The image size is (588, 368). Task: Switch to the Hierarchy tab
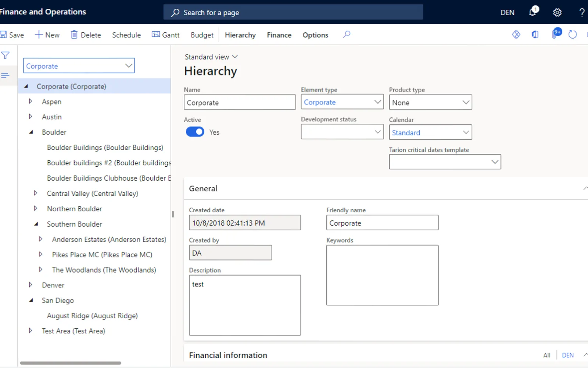coord(240,35)
